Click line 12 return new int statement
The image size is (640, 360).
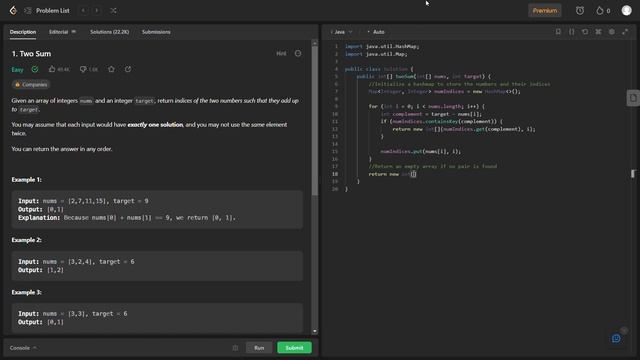click(x=464, y=129)
